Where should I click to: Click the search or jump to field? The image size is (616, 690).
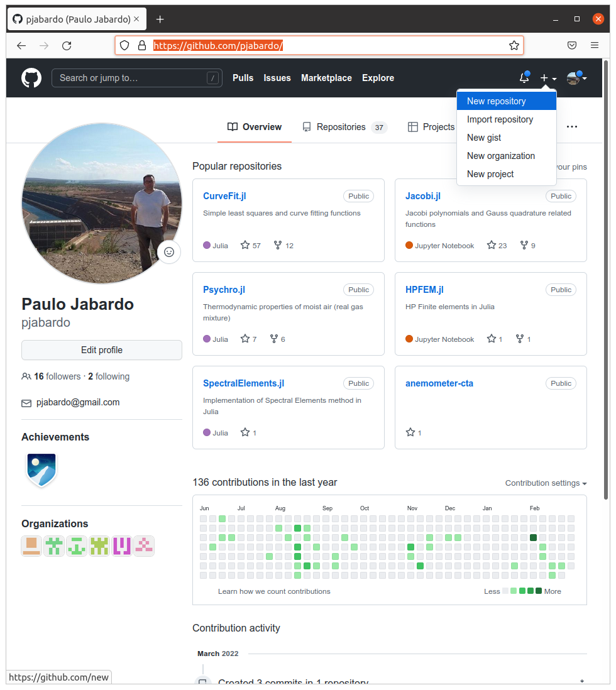coord(137,78)
